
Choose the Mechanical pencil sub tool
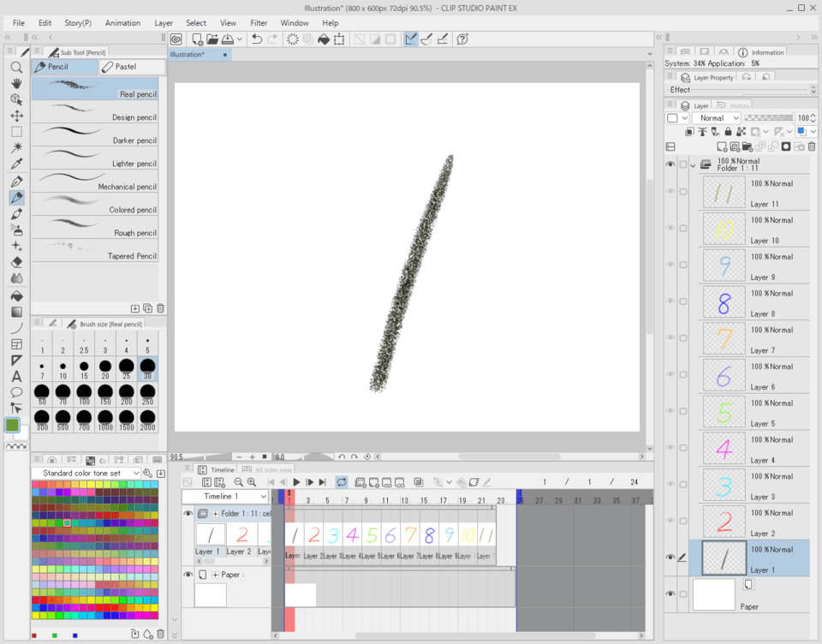[x=98, y=182]
